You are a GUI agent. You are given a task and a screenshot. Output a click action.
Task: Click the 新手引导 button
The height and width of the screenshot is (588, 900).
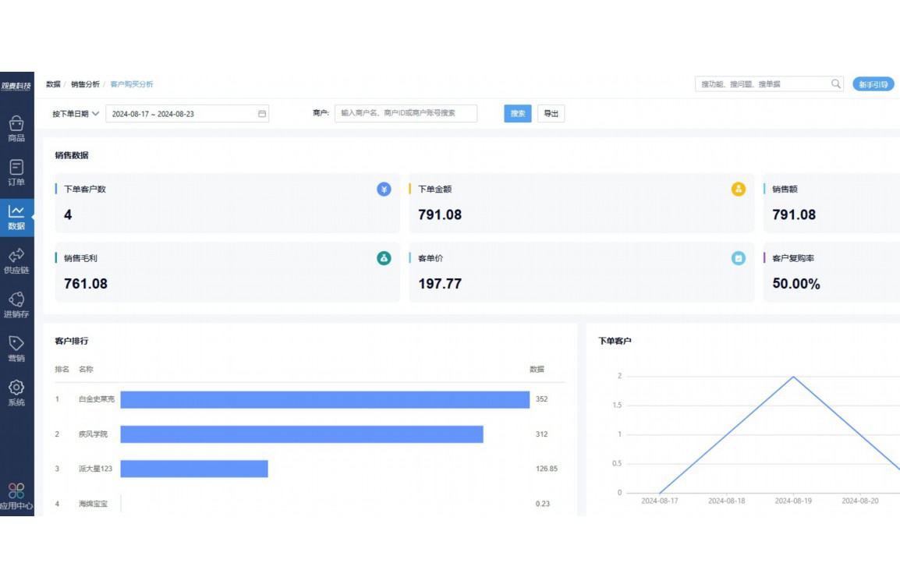(873, 84)
